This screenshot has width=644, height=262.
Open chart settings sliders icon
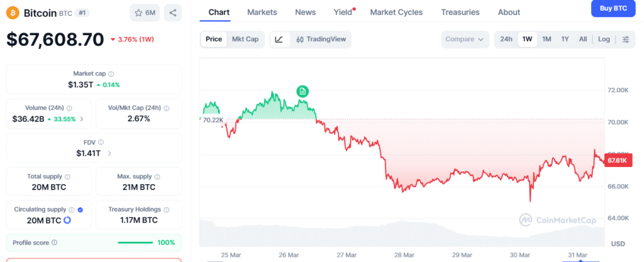tap(625, 39)
